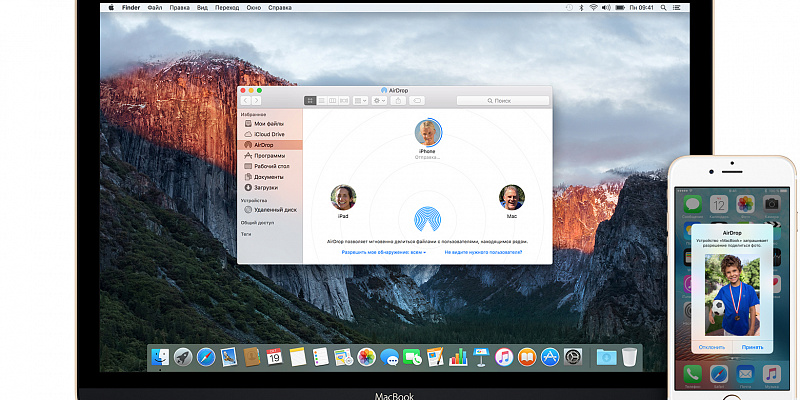Viewport: 800px width, 400px height.
Task: Switch Finder to column view
Action: tap(331, 101)
